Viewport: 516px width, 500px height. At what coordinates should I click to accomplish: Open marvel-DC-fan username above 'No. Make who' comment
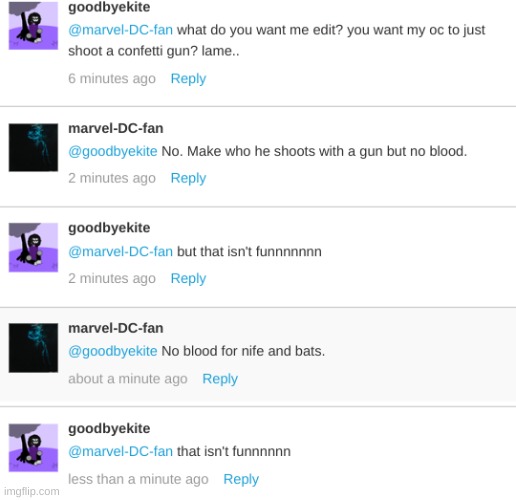[116, 128]
